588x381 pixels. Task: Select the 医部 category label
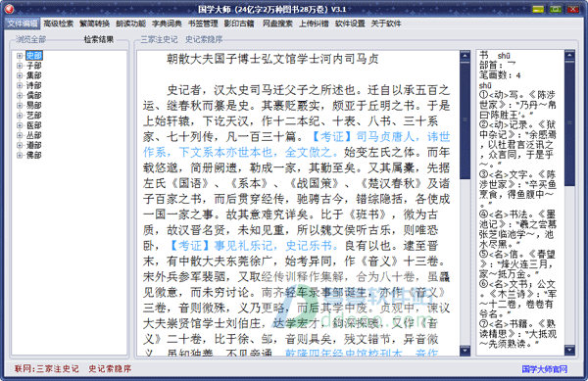click(x=33, y=125)
